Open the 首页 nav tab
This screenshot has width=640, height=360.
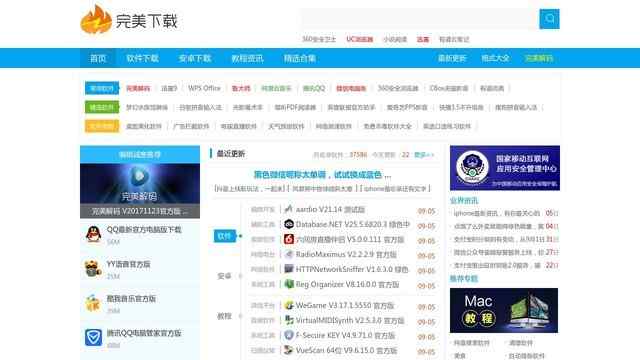(x=98, y=58)
